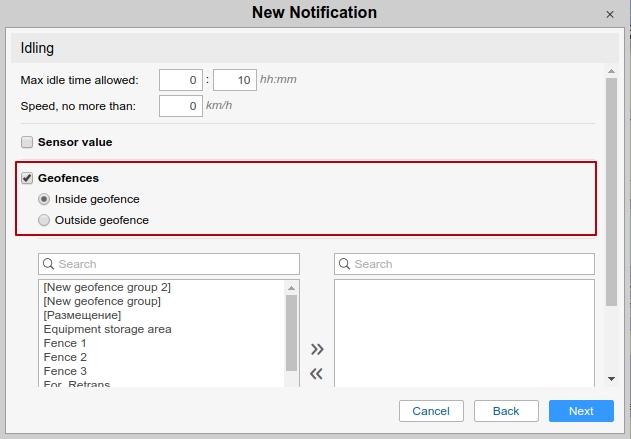
Task: Click the Max idle time allowed label
Action: pyautogui.click(x=79, y=80)
